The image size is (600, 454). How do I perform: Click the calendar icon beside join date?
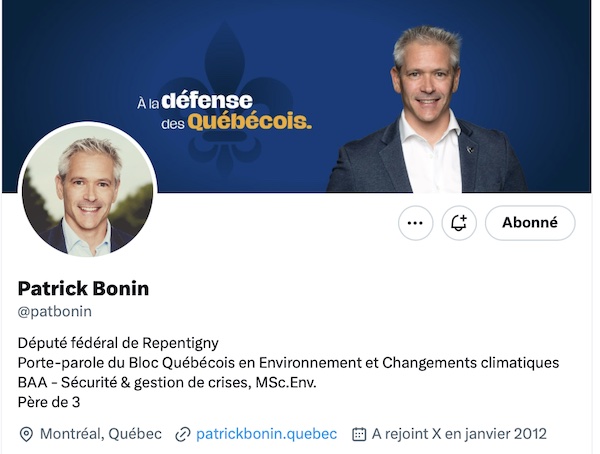click(359, 434)
